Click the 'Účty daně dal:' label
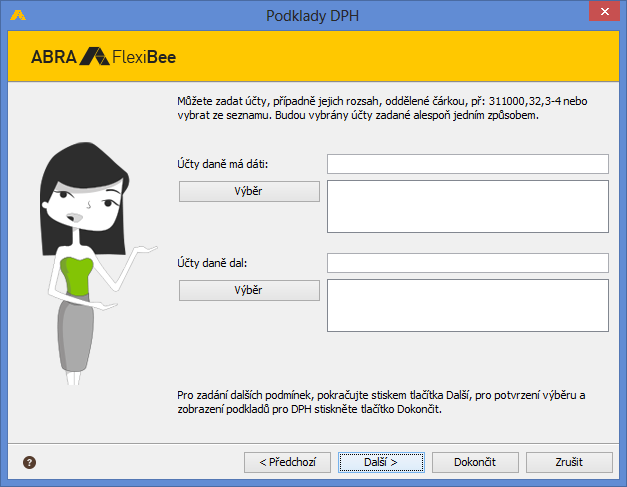 (x=212, y=263)
